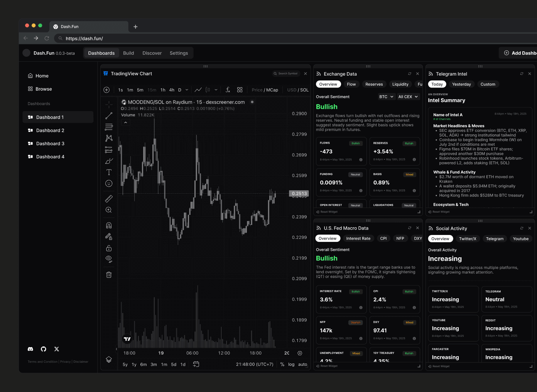
Task: Toggle stay-in-drawing-mode pencil lock
Action: [109, 237]
